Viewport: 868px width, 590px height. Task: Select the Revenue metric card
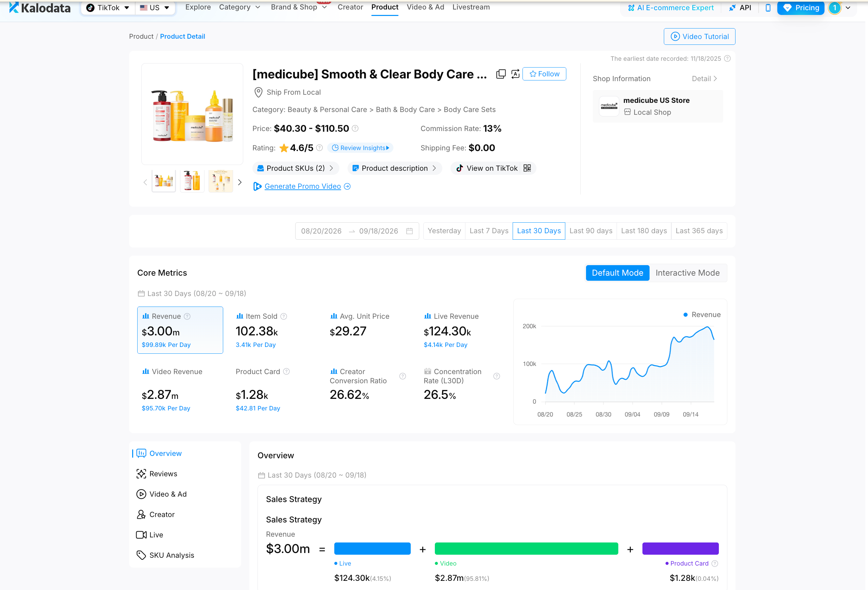coord(180,330)
